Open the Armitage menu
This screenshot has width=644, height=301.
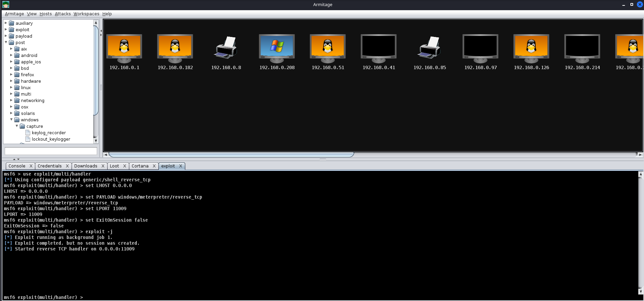(14, 14)
